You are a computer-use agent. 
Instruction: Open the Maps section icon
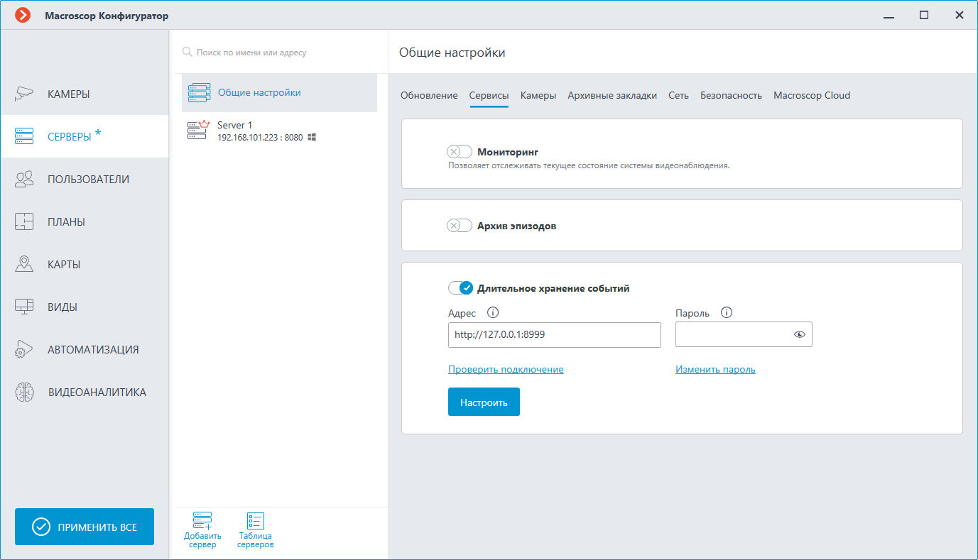tap(24, 264)
